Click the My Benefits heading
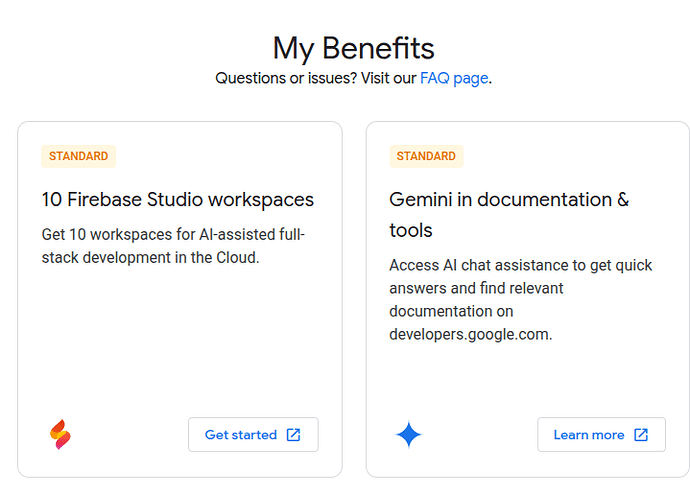The height and width of the screenshot is (494, 690). (x=353, y=48)
